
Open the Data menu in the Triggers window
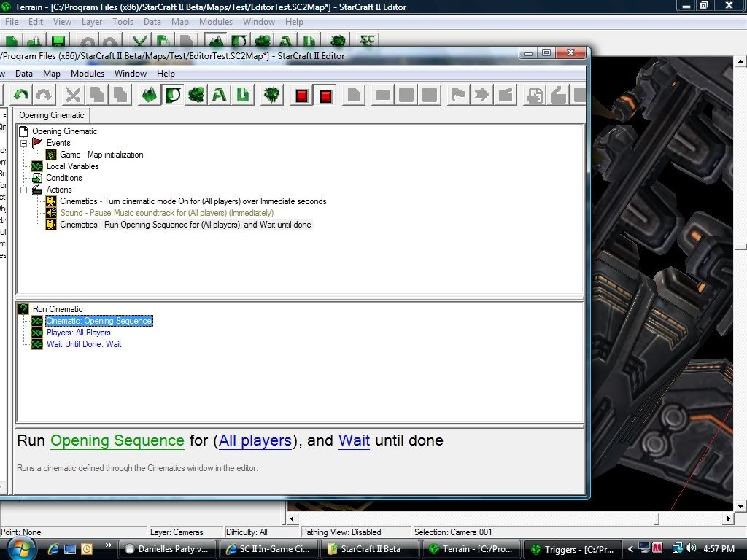pos(24,74)
